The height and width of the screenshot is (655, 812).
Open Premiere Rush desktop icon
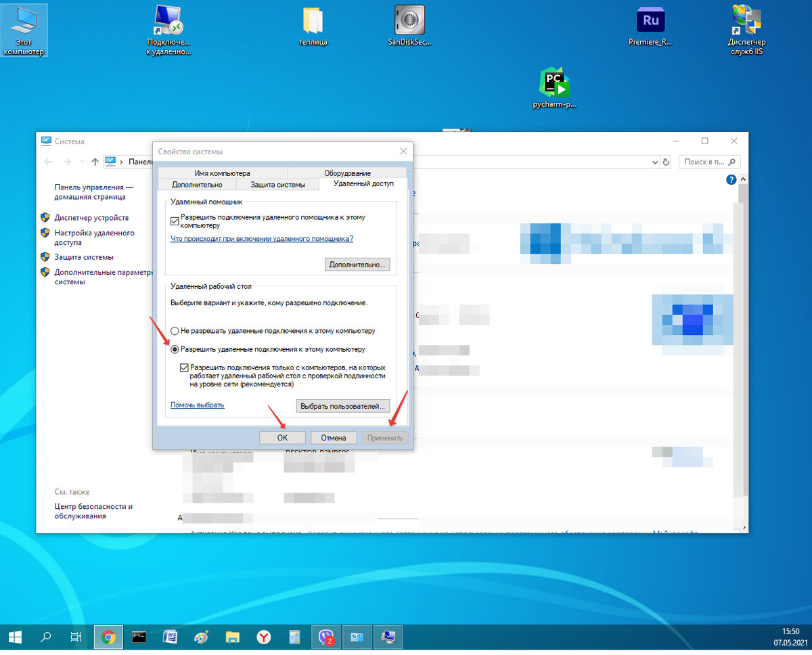[x=650, y=27]
